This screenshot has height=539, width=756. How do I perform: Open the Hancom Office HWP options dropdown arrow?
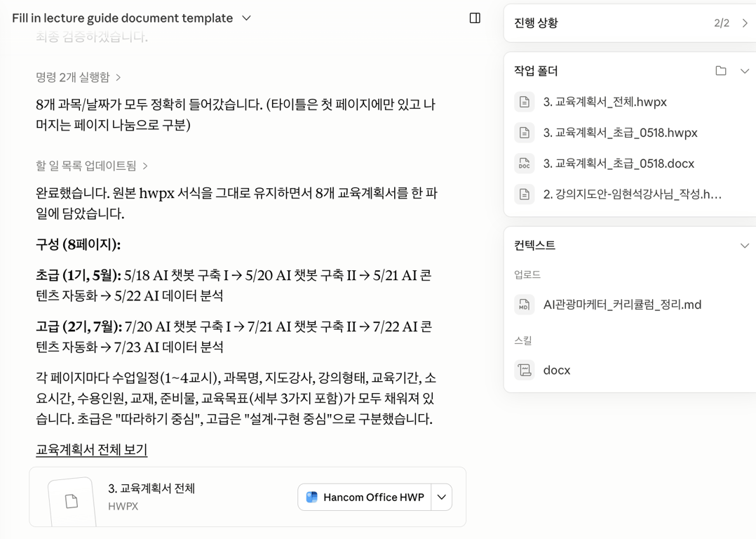pyautogui.click(x=442, y=497)
